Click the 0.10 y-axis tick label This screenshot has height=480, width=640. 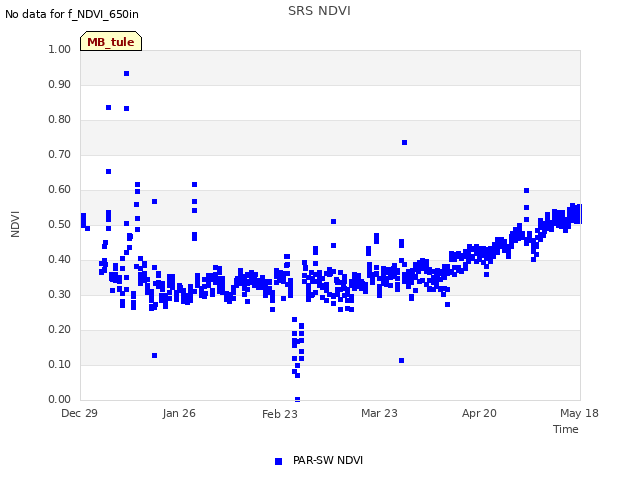coord(60,364)
